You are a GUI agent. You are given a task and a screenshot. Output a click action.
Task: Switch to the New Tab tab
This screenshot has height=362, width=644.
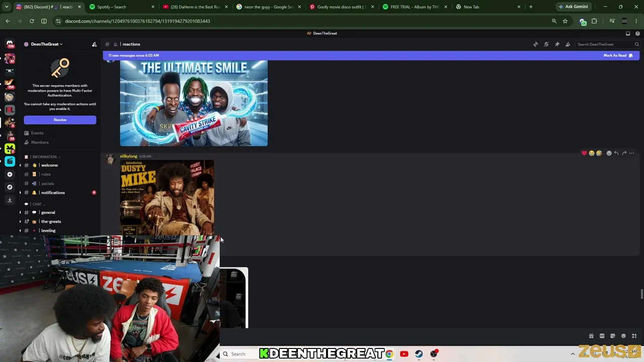(x=489, y=7)
